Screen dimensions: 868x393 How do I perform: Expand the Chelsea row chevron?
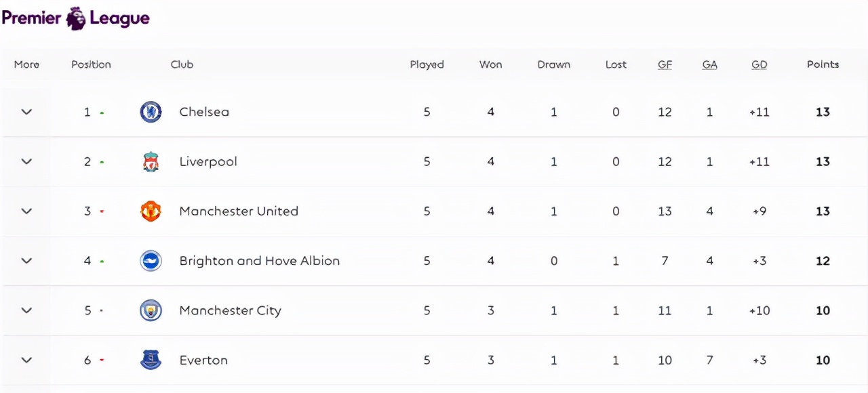(x=26, y=112)
